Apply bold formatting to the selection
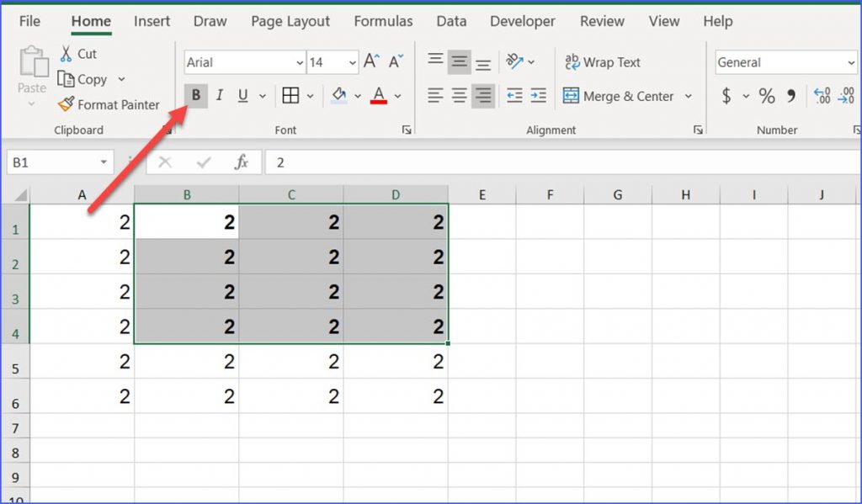 pos(195,95)
